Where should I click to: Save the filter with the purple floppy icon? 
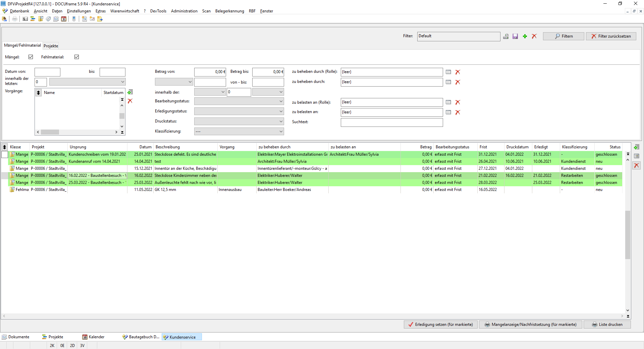point(515,36)
